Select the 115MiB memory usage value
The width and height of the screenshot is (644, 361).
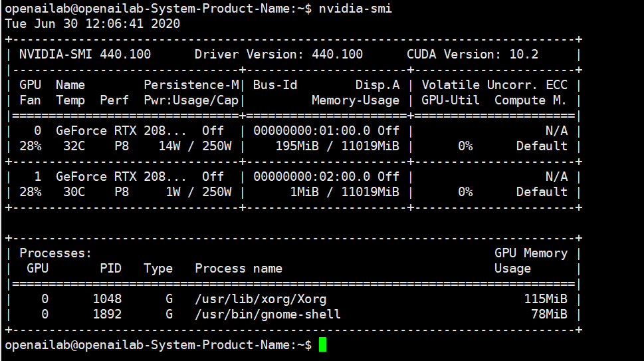(x=546, y=299)
